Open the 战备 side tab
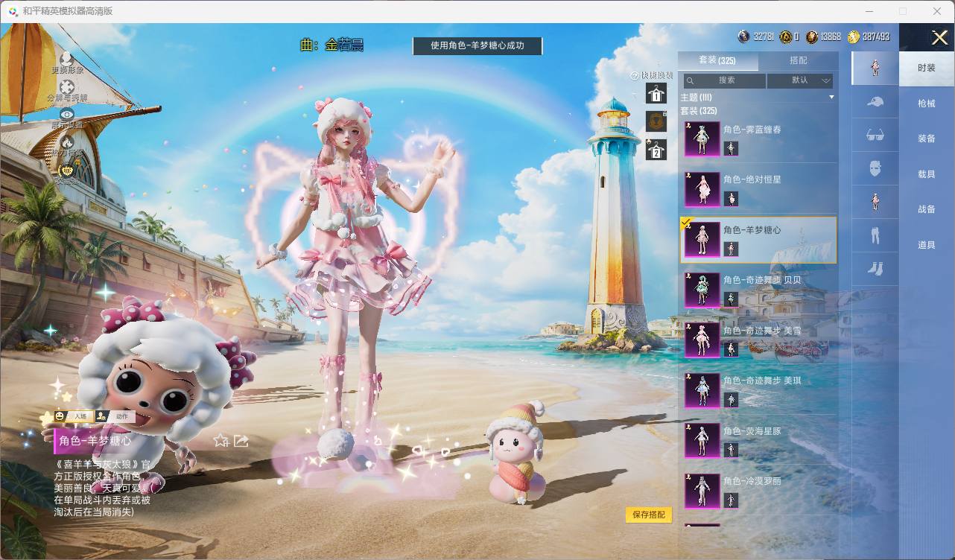 pyautogui.click(x=927, y=209)
